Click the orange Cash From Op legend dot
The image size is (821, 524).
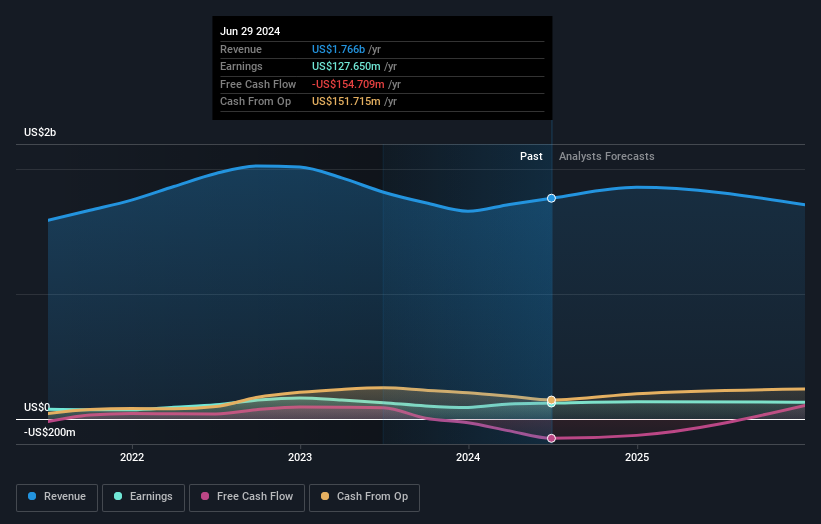(325, 496)
